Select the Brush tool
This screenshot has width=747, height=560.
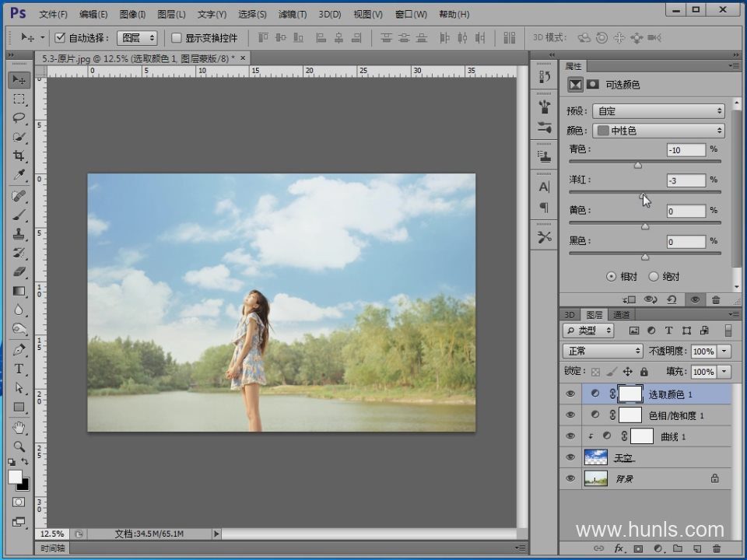point(19,215)
